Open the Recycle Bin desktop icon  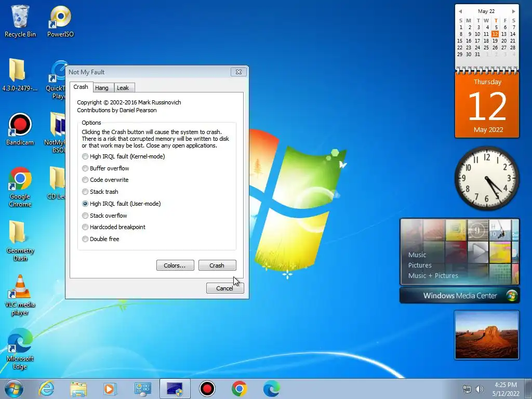[x=20, y=21]
